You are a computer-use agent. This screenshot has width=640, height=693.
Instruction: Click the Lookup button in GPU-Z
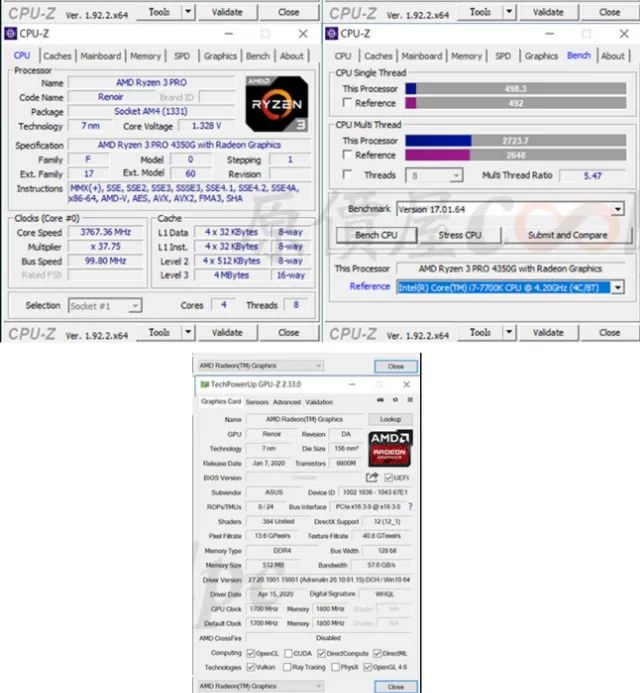(x=390, y=419)
